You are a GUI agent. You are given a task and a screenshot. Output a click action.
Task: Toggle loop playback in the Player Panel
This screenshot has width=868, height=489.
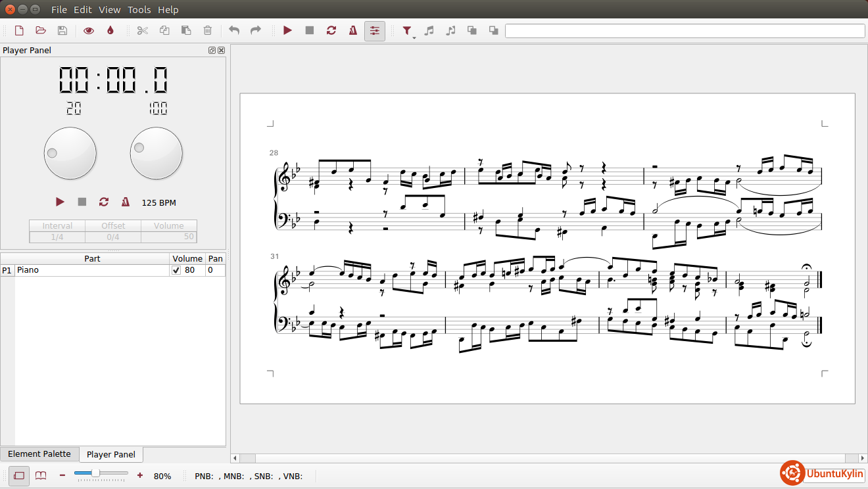coord(103,202)
